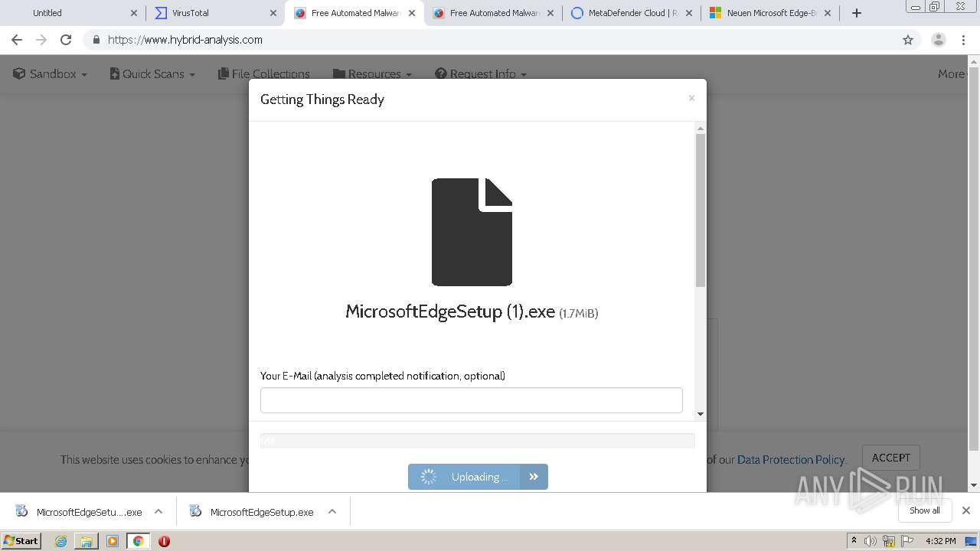Image resolution: width=980 pixels, height=551 pixels.
Task: Click the red Opera taskbar icon
Action: tap(164, 541)
